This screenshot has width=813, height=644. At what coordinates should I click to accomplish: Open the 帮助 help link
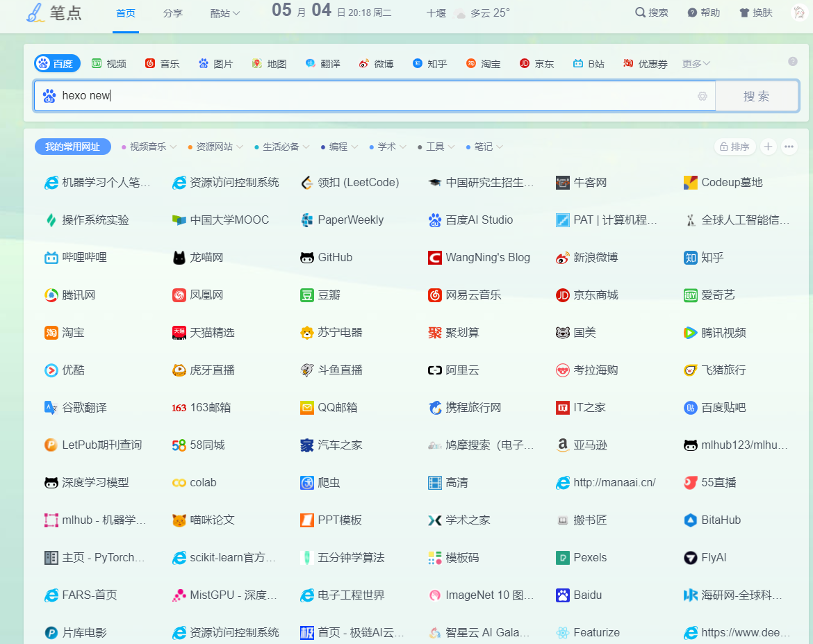pyautogui.click(x=704, y=13)
